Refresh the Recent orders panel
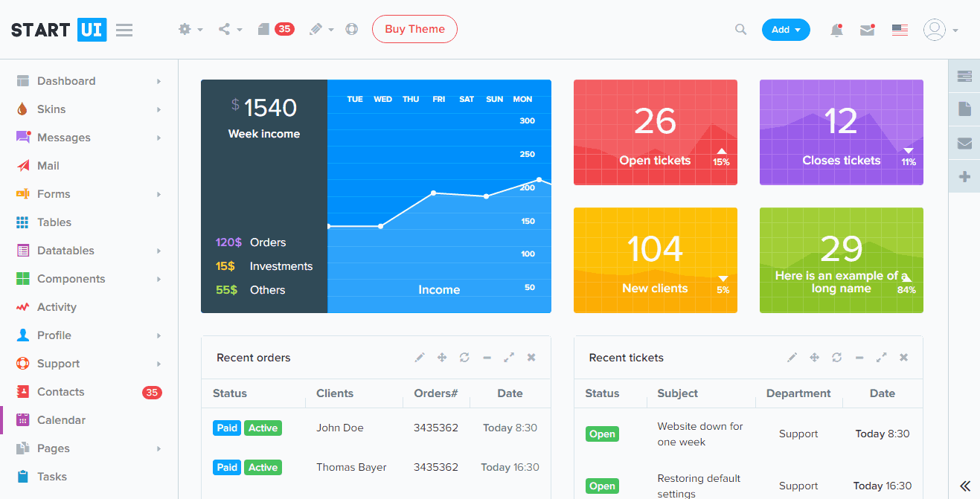This screenshot has height=499, width=980. coord(464,357)
